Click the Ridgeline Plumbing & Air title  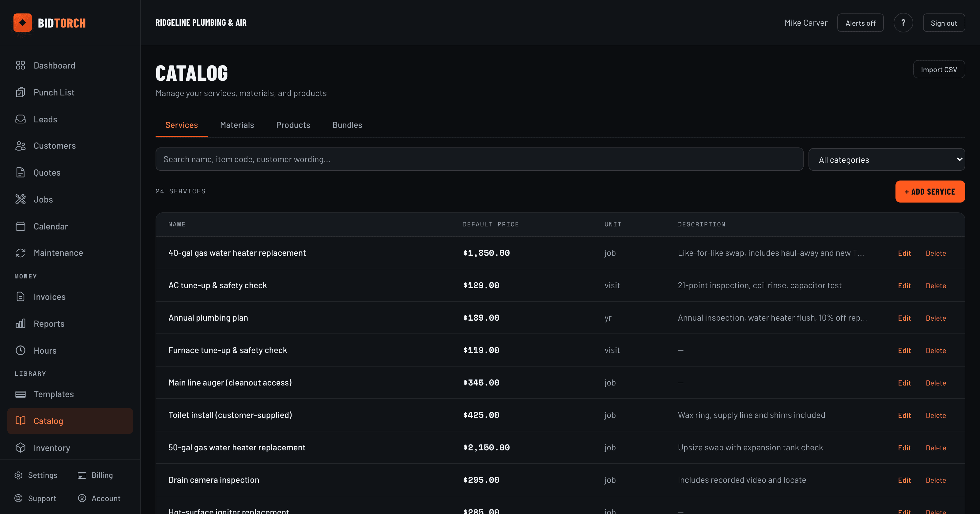click(201, 23)
